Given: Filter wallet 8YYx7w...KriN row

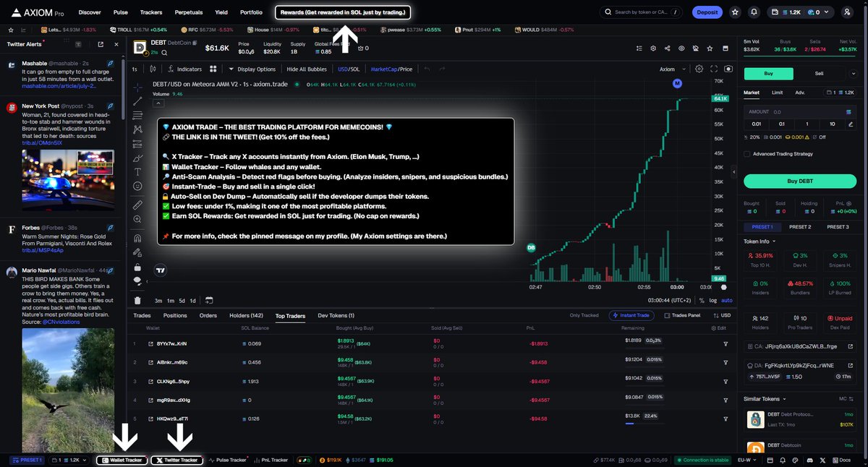Looking at the screenshot, I should (x=726, y=343).
